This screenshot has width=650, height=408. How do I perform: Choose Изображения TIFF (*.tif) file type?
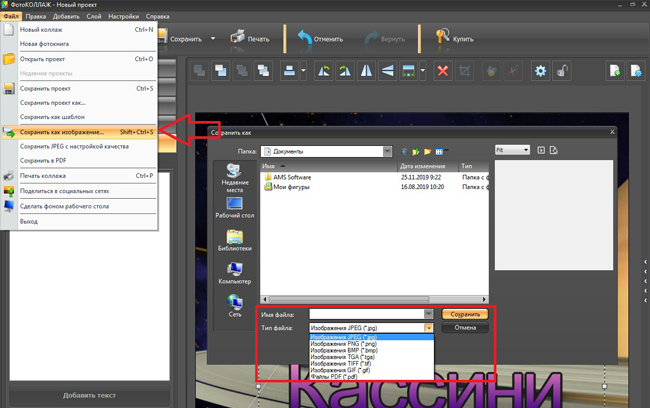pyautogui.click(x=371, y=363)
